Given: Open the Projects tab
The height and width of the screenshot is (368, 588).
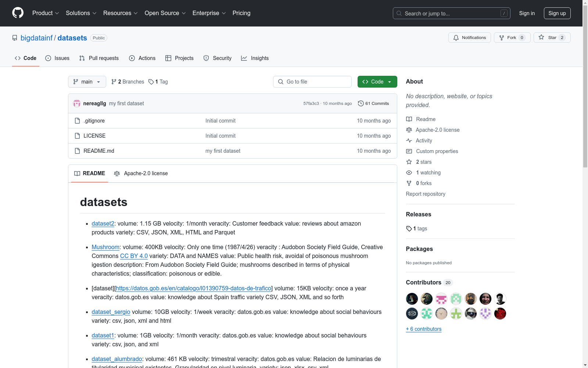Looking at the screenshot, I should pyautogui.click(x=179, y=58).
